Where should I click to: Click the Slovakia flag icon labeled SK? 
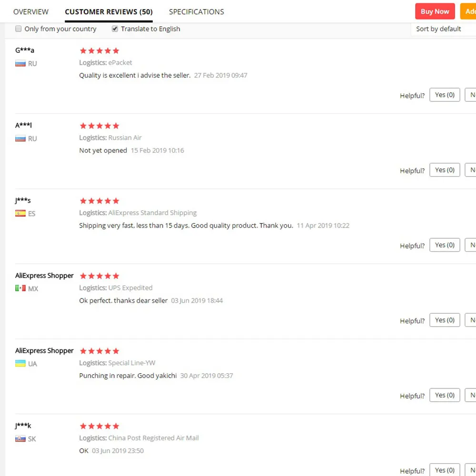point(20,439)
